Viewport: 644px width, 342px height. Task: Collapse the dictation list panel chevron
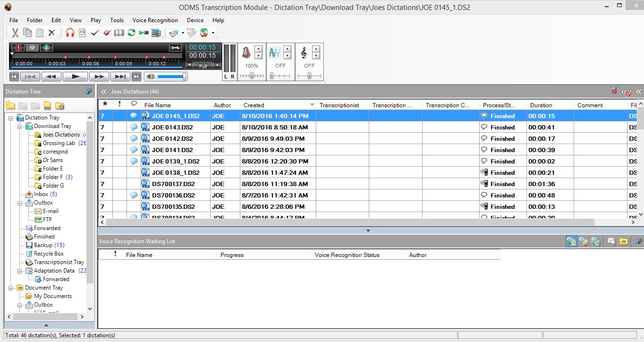(104, 92)
